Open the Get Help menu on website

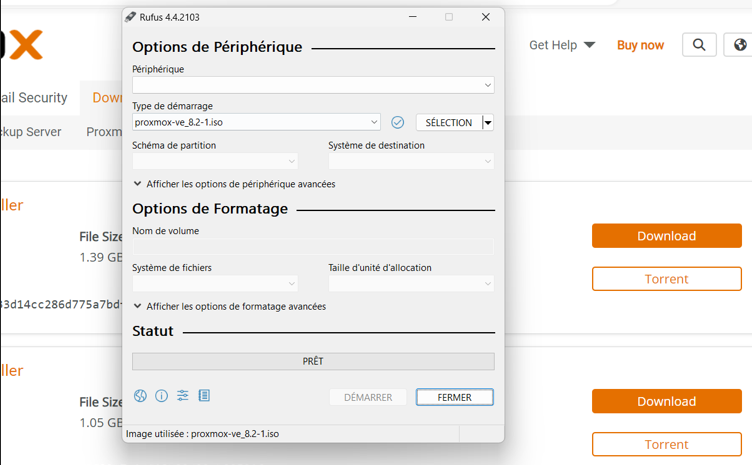tap(562, 45)
